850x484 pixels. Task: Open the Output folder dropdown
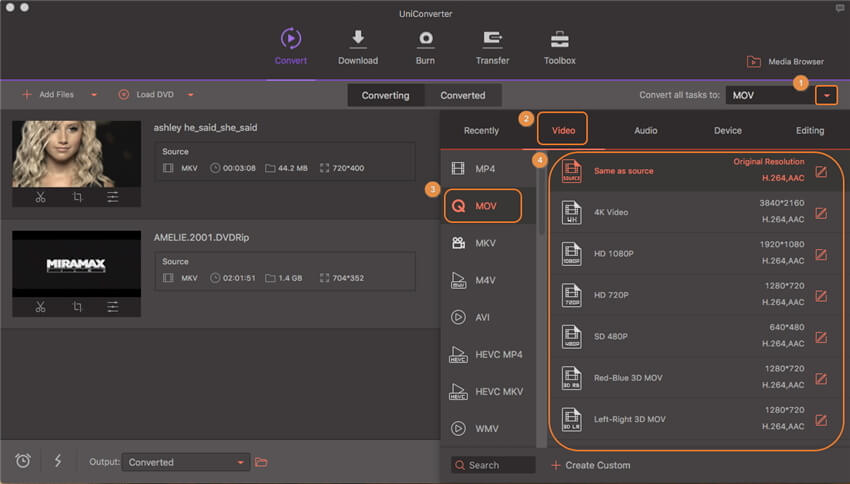point(186,462)
